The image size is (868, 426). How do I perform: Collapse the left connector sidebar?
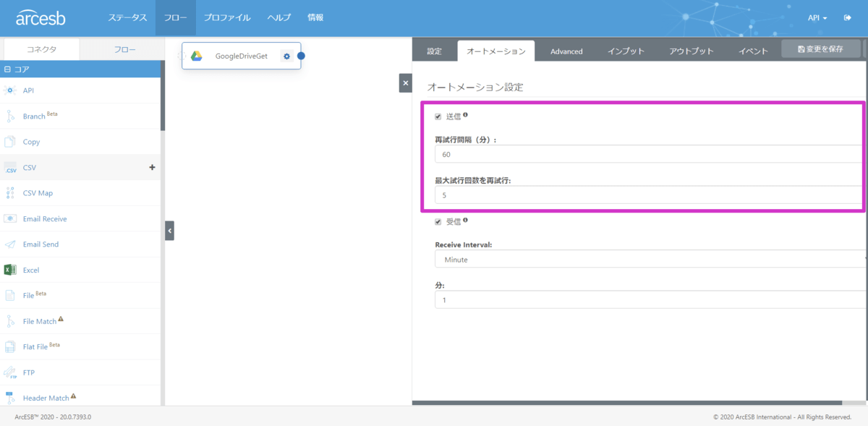169,231
